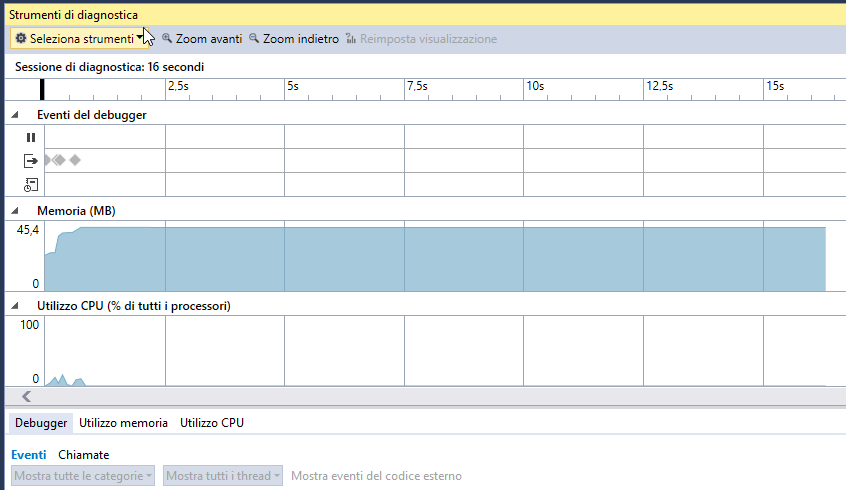Click the output events arrow icon
The image size is (846, 490).
pos(31,161)
